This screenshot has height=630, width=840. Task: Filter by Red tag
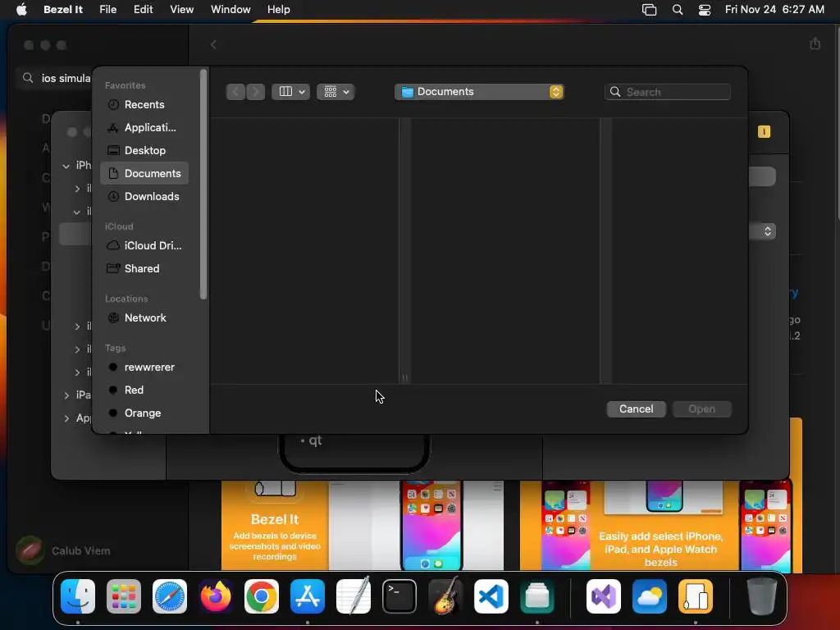point(144,390)
